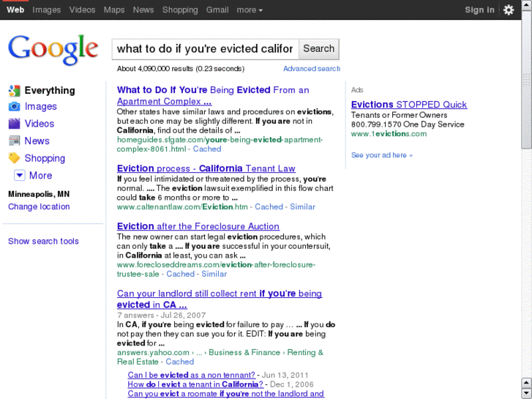The image size is (532, 399).
Task: Click the Sign in link
Action: (479, 10)
